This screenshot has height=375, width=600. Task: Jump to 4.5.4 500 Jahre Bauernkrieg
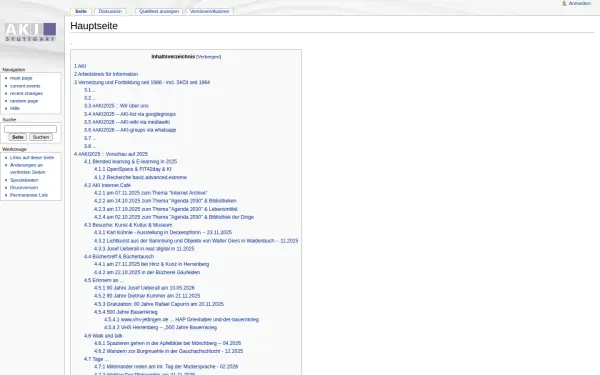(x=126, y=313)
